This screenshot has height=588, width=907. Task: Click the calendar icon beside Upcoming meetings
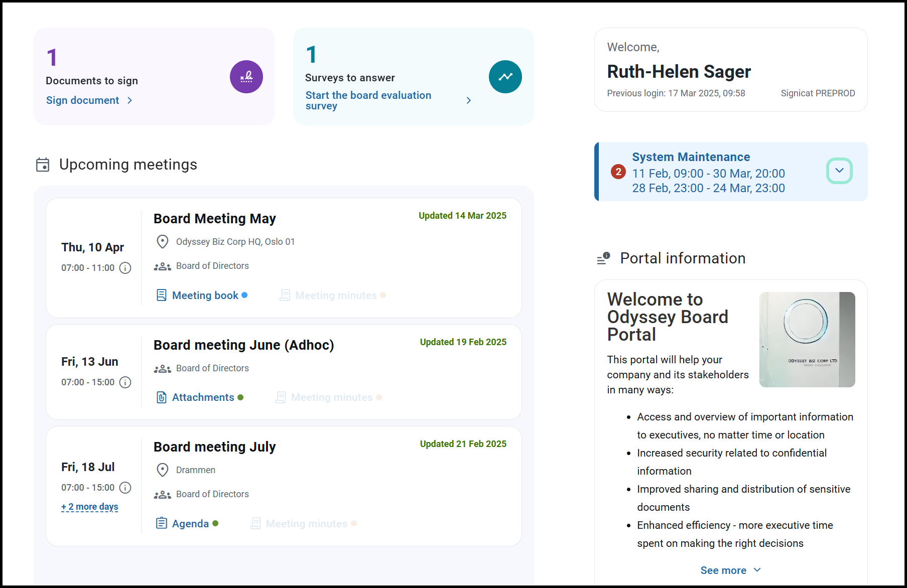43,165
